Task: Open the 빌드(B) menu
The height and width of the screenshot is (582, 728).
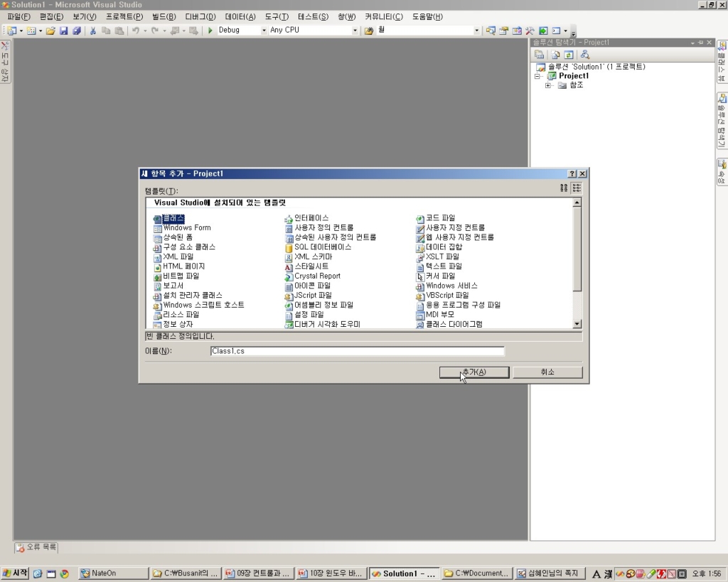Action: pyautogui.click(x=164, y=17)
